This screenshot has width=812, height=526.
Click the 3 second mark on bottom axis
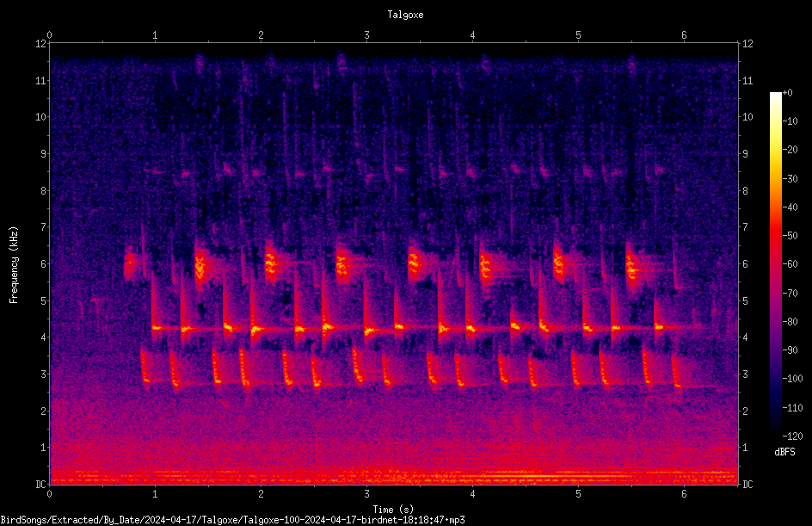[366, 494]
